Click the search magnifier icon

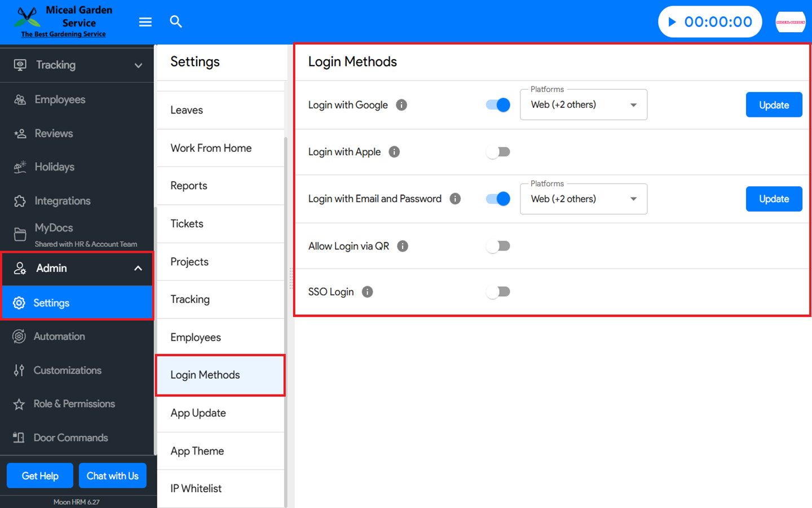click(x=176, y=22)
